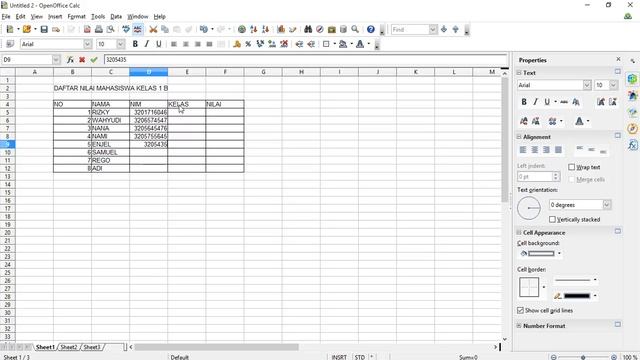640x360 pixels.
Task: Uncheck Show cell grid lines
Action: coord(520,311)
